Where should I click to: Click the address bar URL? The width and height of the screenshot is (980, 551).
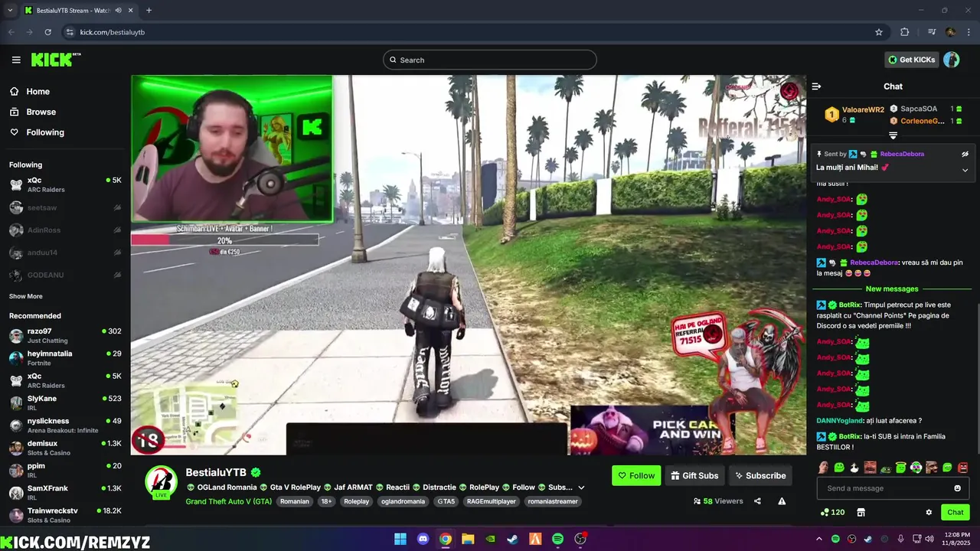tap(113, 32)
